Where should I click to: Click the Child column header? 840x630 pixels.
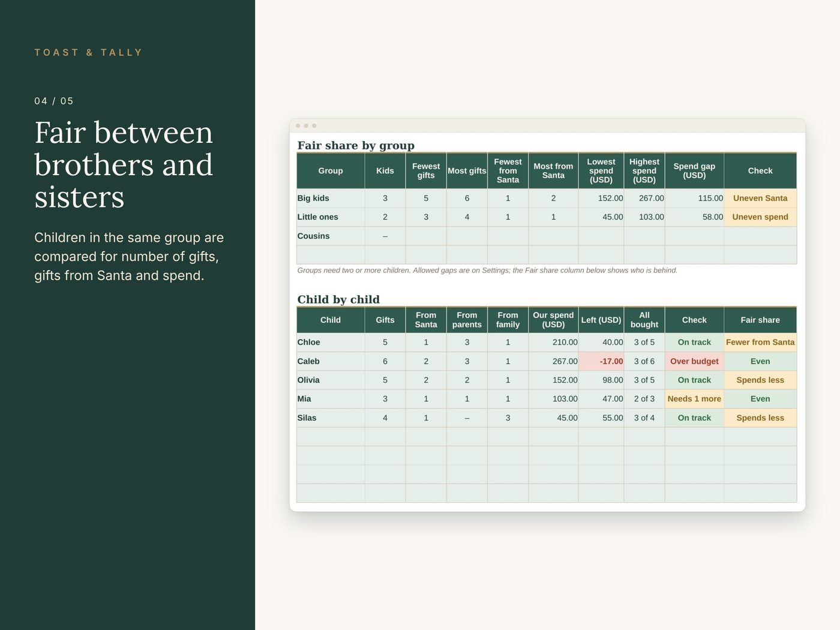pos(331,320)
